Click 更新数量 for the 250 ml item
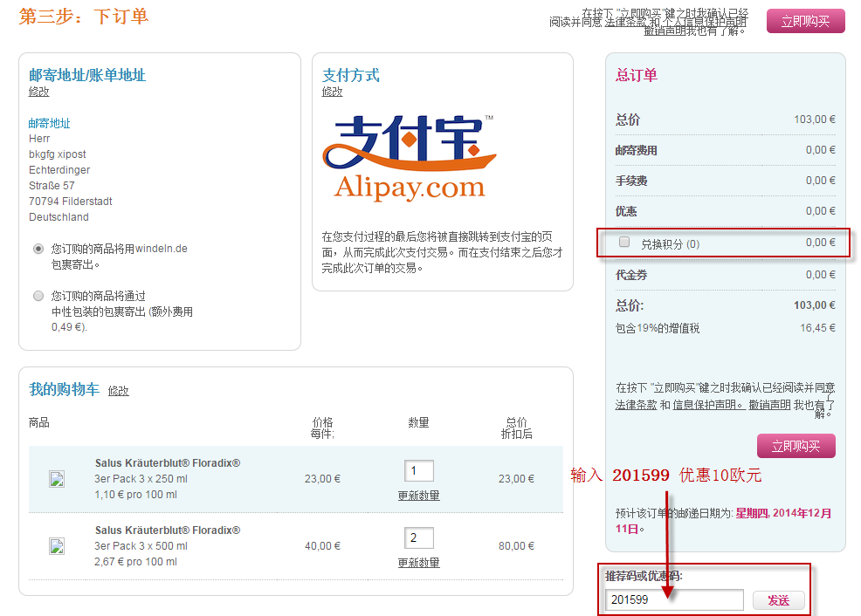The height and width of the screenshot is (616, 861). click(x=419, y=496)
